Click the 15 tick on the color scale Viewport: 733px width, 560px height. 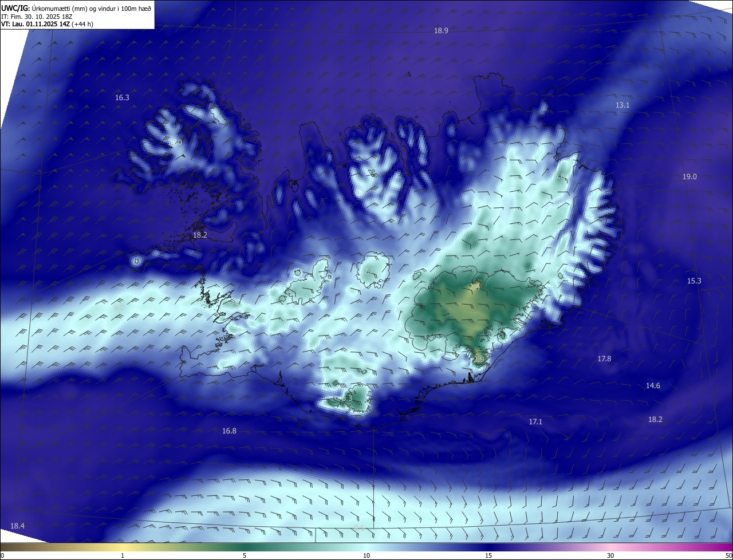point(488,556)
